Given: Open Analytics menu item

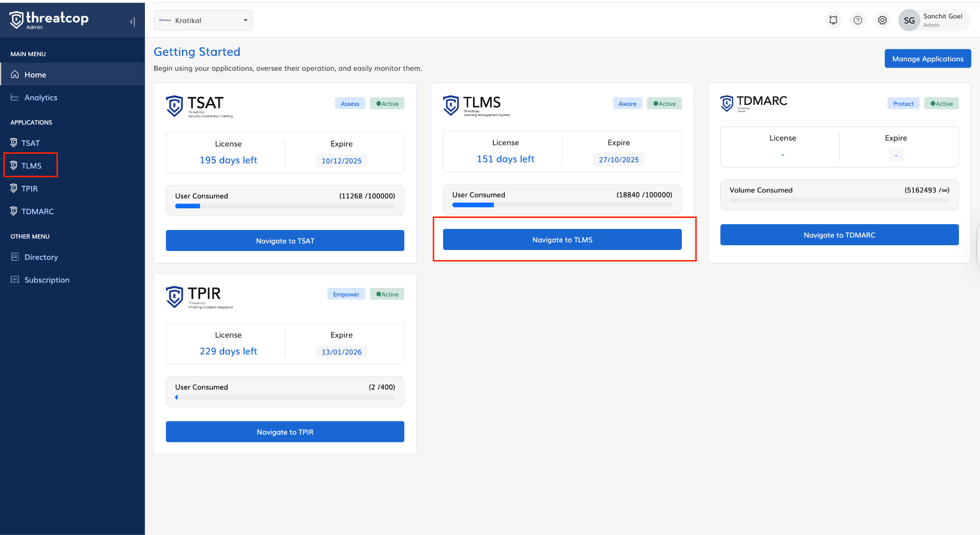Looking at the screenshot, I should (72, 97).
